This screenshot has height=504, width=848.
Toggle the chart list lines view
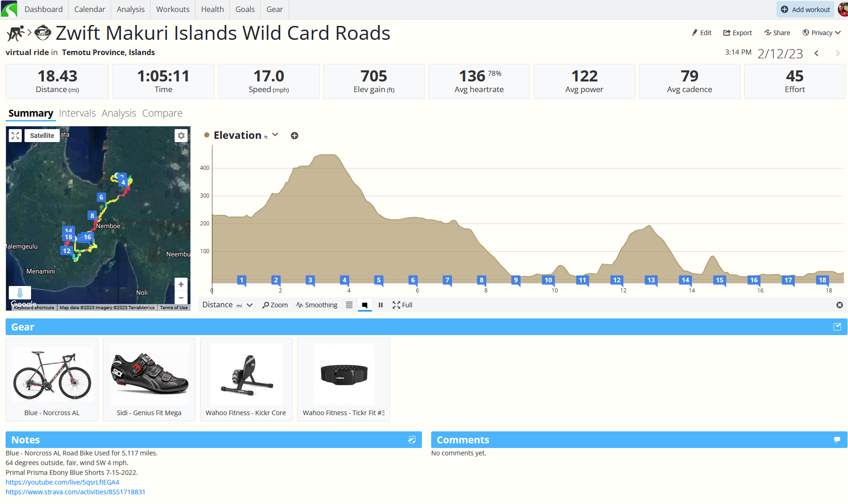click(349, 305)
